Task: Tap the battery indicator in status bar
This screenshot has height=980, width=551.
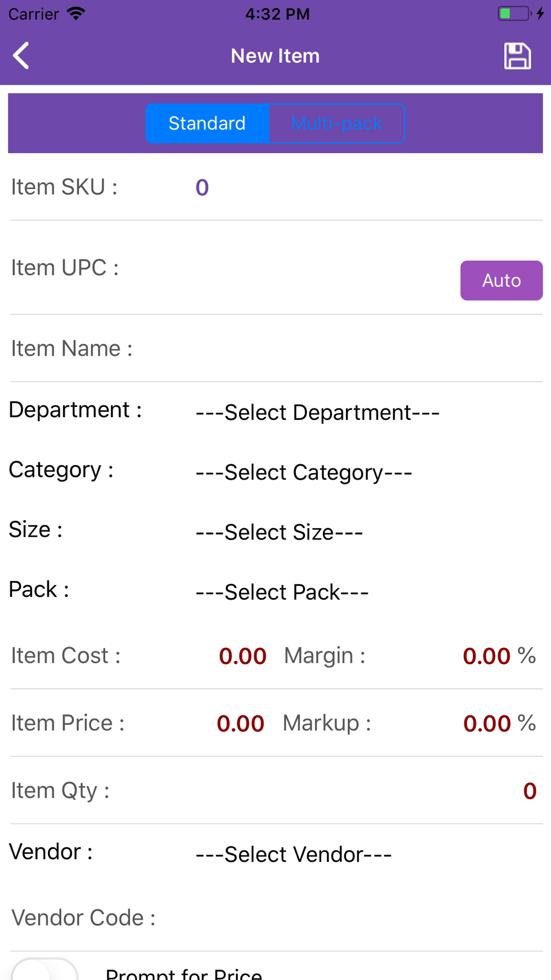Action: pos(514,13)
